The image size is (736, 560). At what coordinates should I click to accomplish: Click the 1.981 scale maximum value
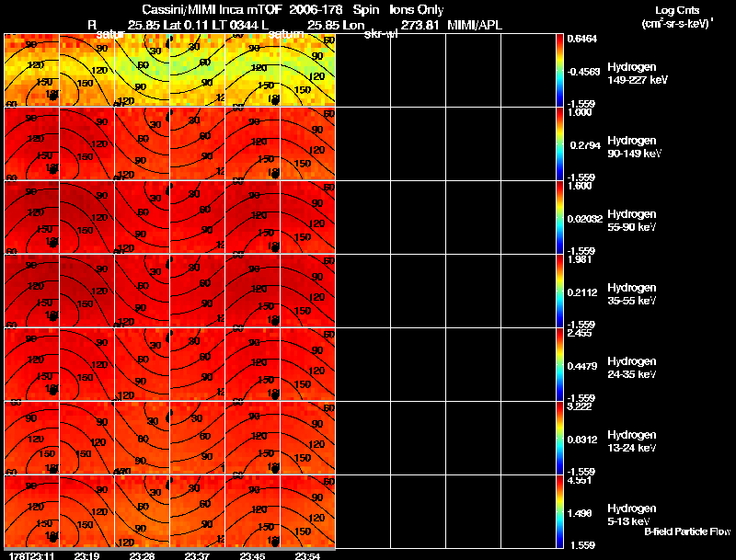tap(580, 259)
